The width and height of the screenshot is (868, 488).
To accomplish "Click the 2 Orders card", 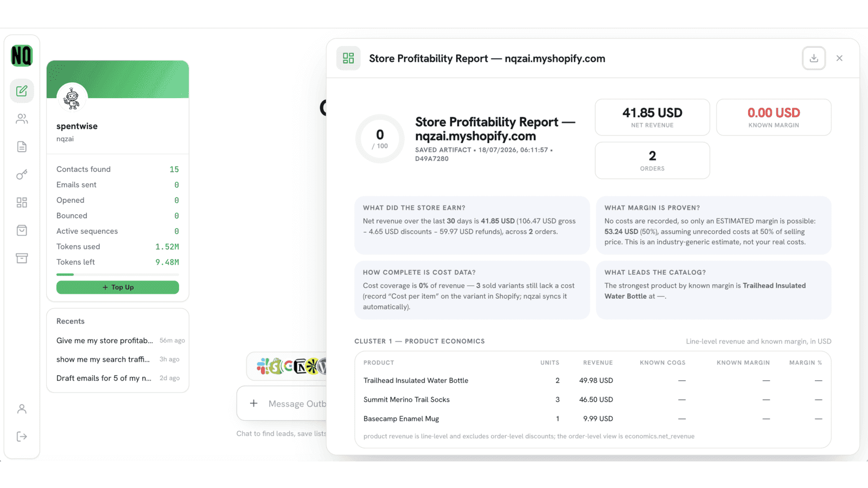I will tap(652, 160).
